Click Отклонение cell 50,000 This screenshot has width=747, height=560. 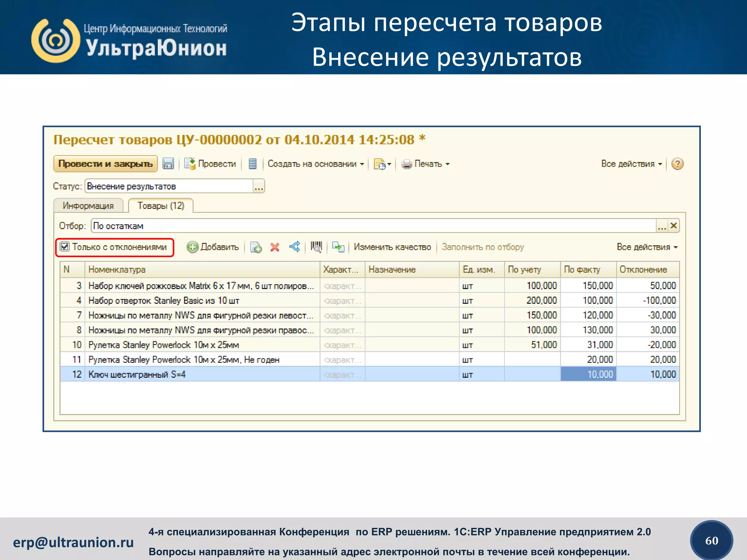(x=648, y=286)
